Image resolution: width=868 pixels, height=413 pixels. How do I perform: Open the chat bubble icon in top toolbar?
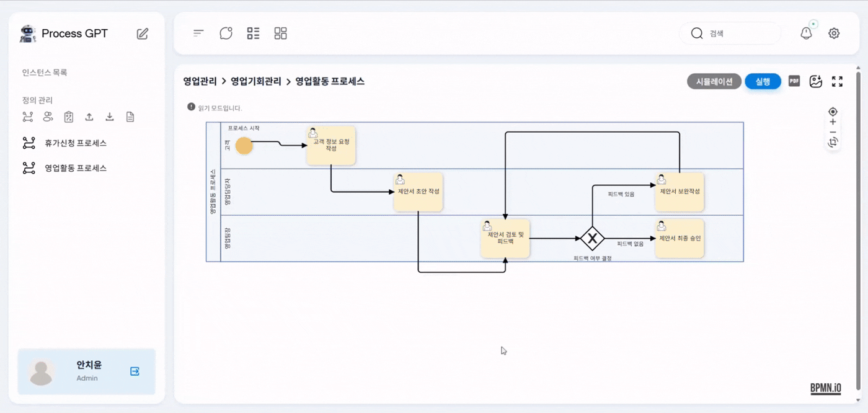226,33
